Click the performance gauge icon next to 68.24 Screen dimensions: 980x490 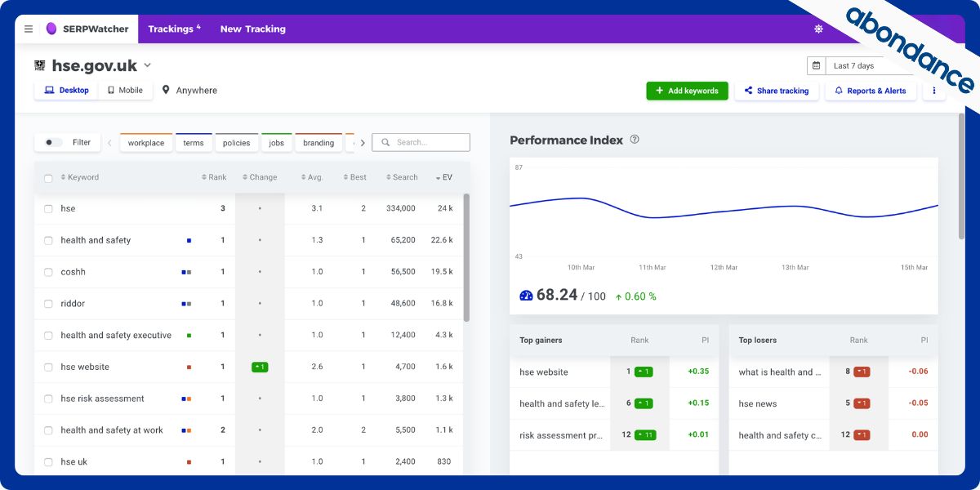[x=526, y=296]
